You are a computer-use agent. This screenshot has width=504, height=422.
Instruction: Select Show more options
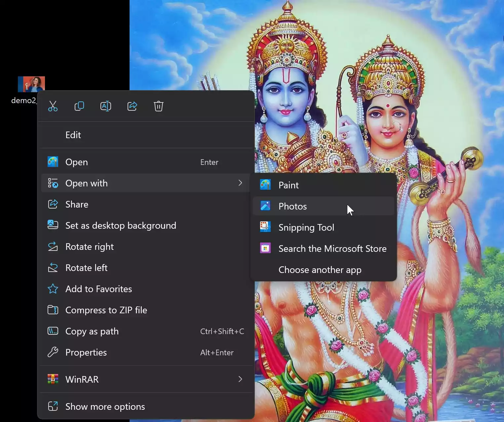[x=146, y=406]
